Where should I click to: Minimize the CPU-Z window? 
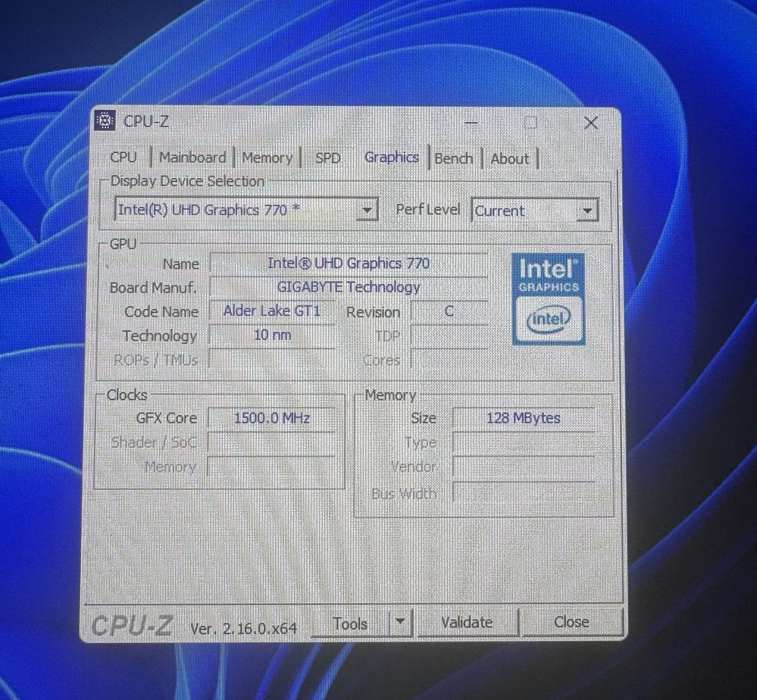[471, 123]
